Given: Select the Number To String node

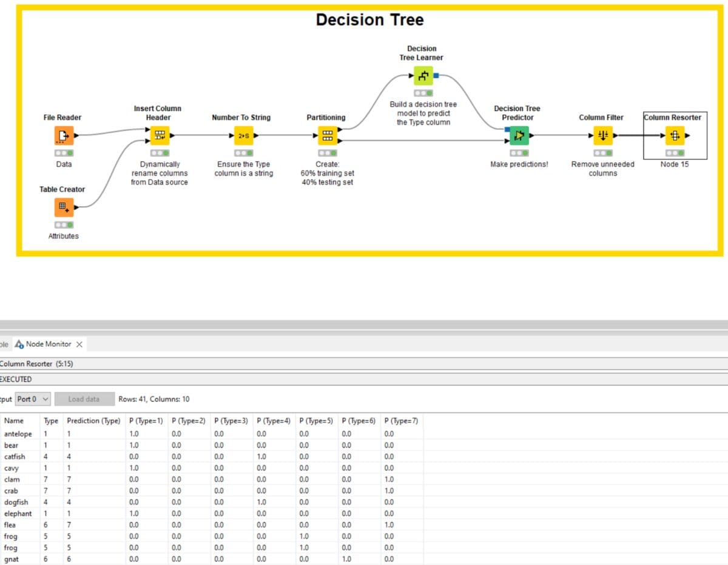Looking at the screenshot, I should (241, 135).
